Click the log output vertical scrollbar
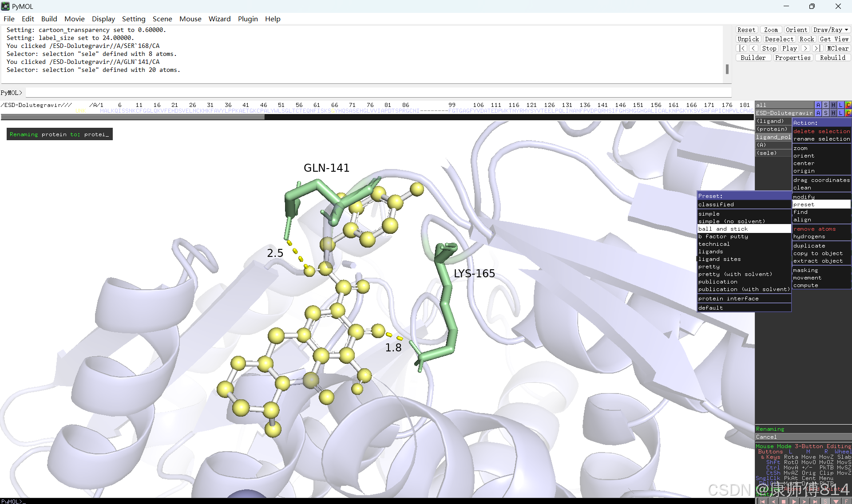 click(727, 69)
